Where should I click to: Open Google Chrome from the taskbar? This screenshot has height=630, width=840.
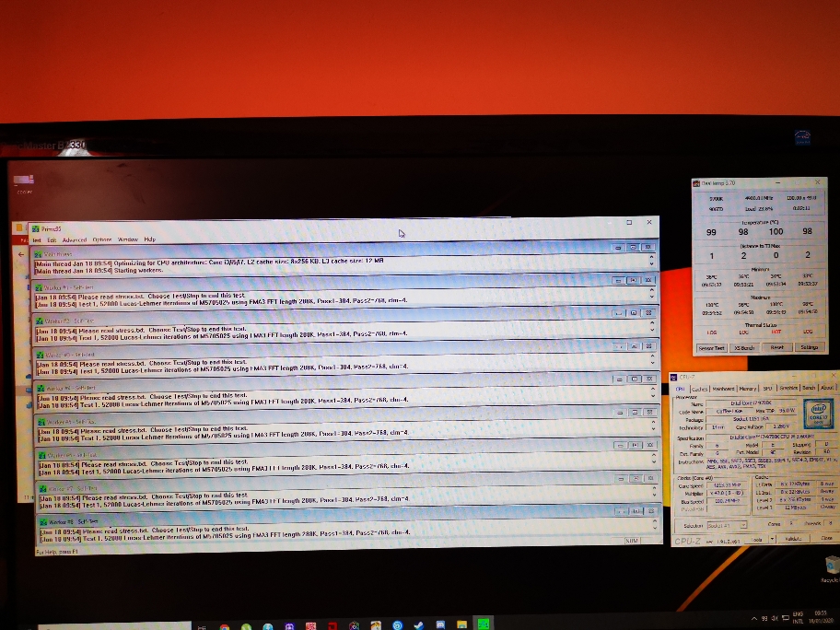coord(225,626)
